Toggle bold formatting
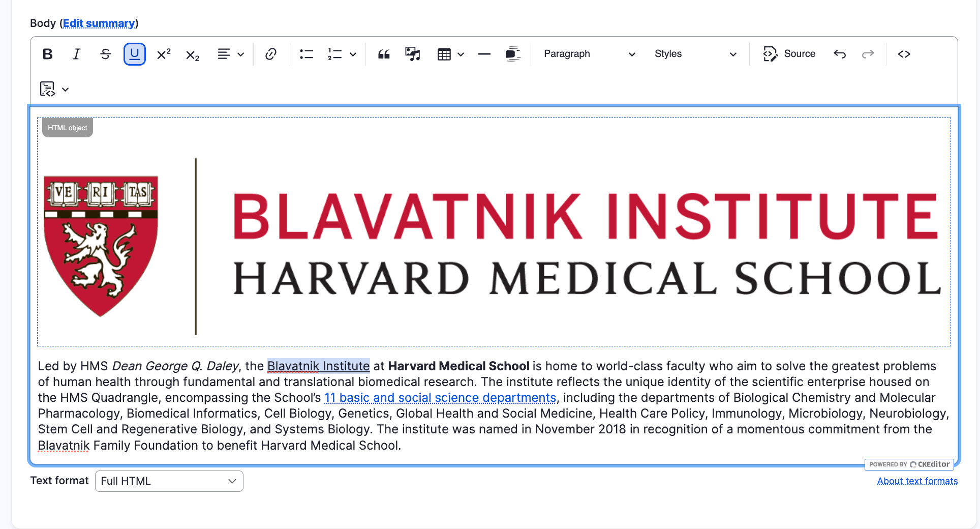 pos(48,54)
